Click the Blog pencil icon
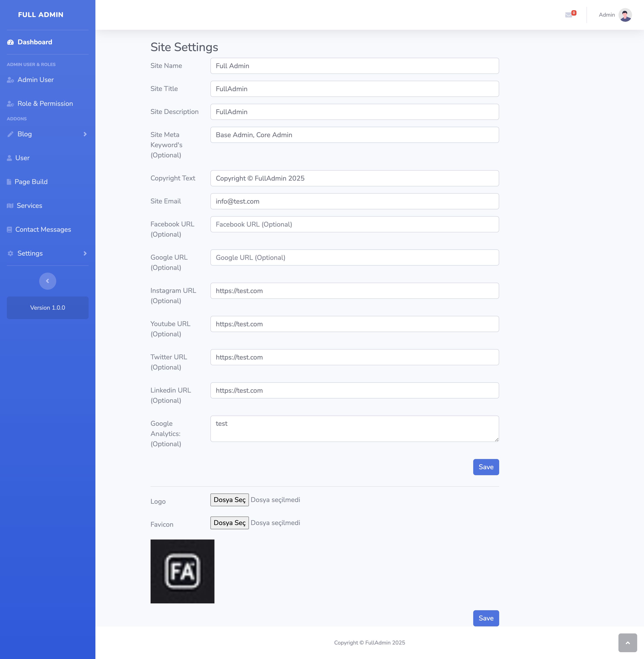This screenshot has width=644, height=659. point(10,134)
